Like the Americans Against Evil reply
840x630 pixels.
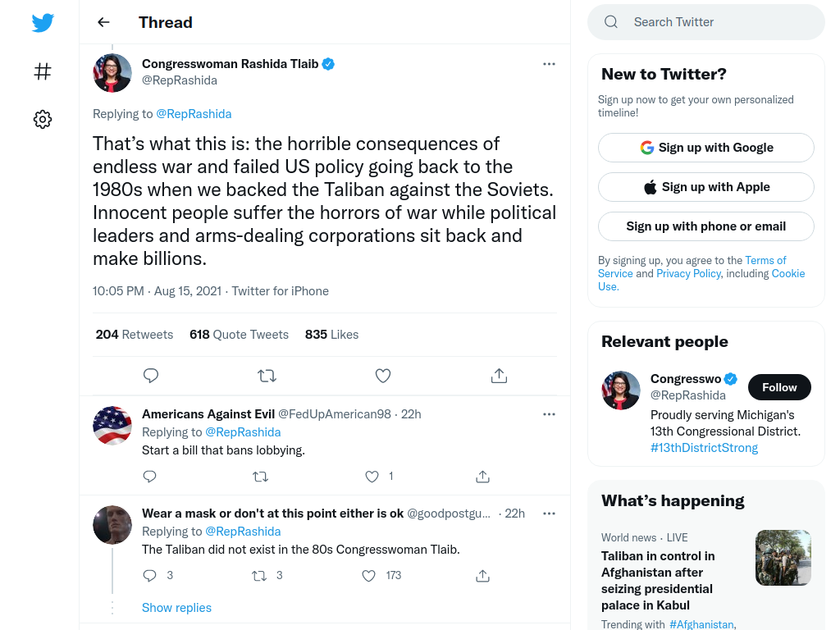(372, 477)
